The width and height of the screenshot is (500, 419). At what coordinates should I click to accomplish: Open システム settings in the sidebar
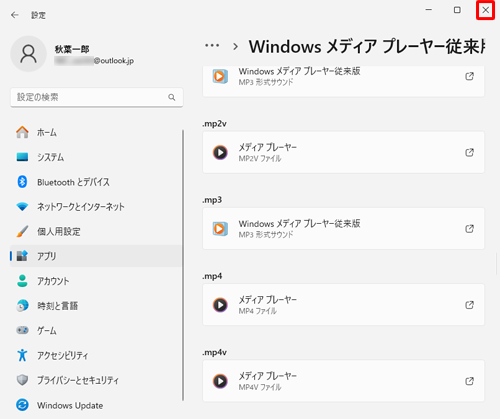[x=96, y=157]
